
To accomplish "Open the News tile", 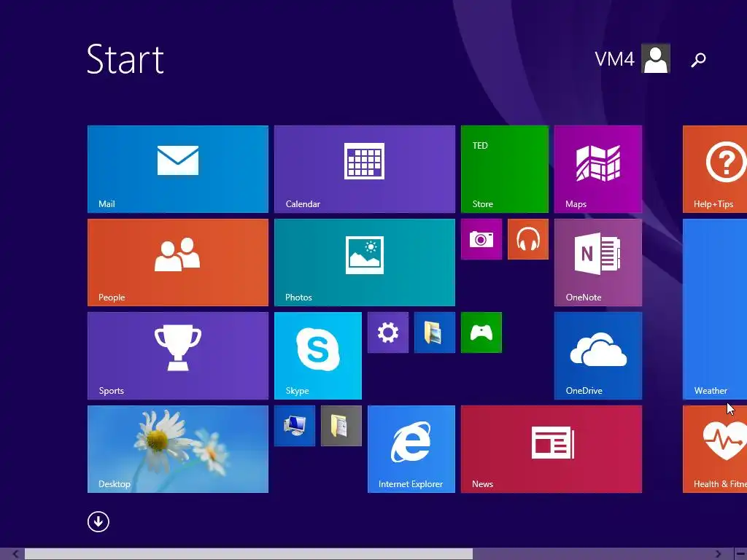I will click(x=551, y=449).
